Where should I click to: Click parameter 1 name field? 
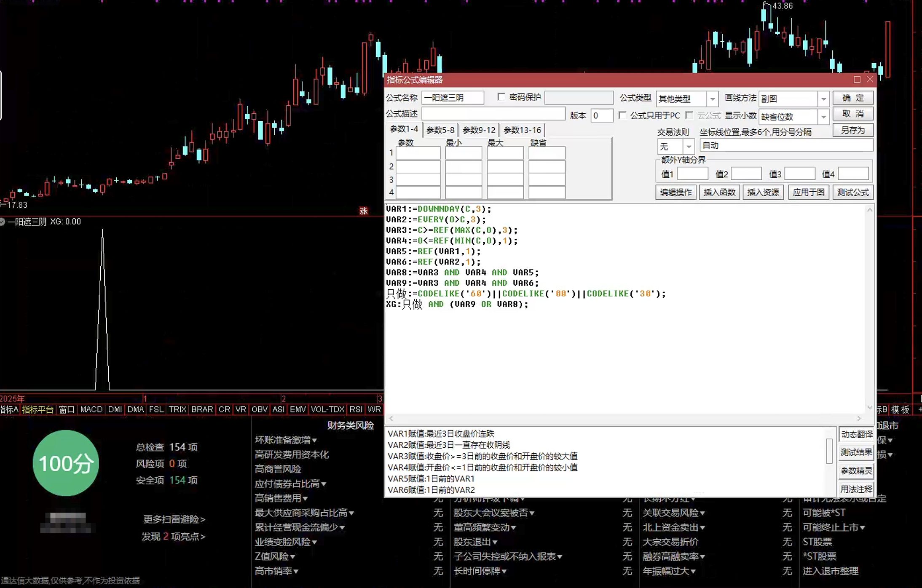418,153
